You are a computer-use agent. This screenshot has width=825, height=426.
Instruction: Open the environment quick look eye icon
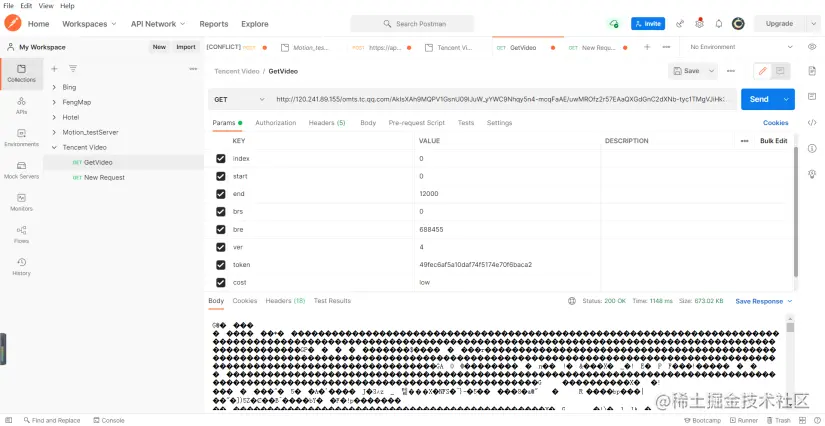(811, 47)
